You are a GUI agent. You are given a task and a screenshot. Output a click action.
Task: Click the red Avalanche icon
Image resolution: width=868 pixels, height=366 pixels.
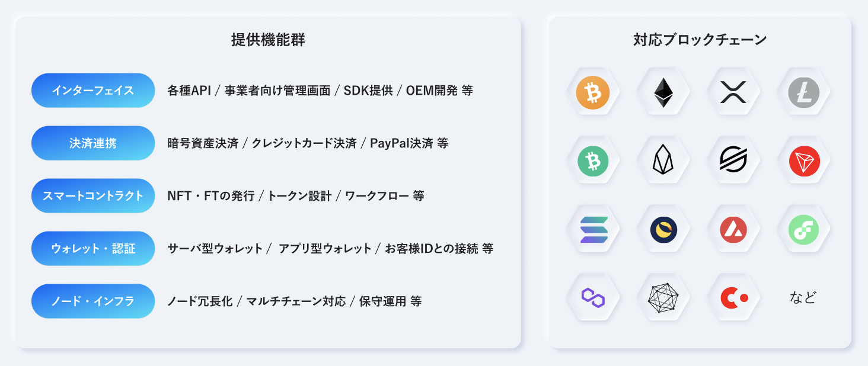(x=733, y=229)
